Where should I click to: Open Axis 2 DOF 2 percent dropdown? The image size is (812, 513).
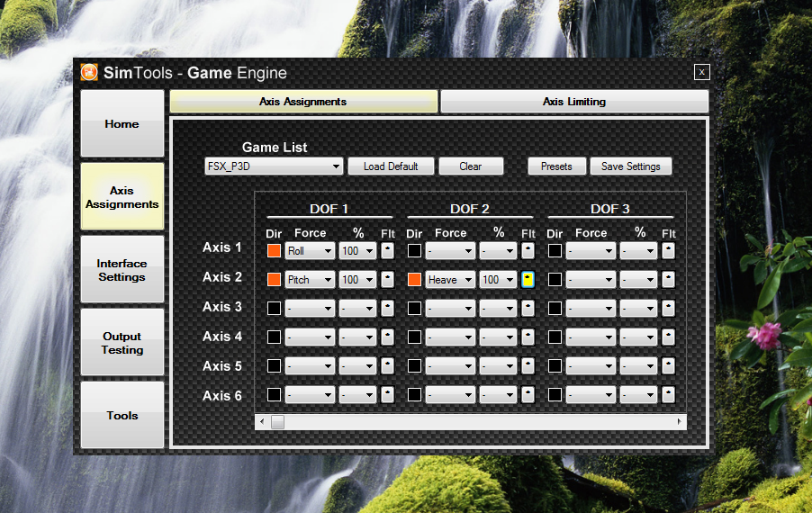coord(498,280)
